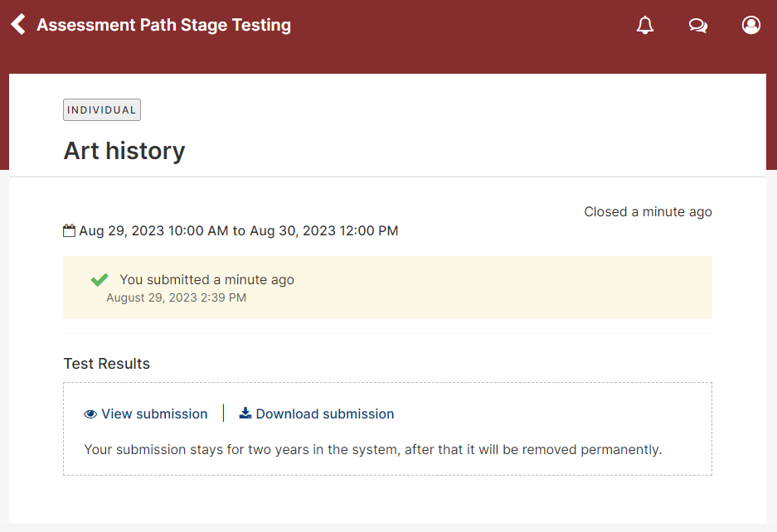The height and width of the screenshot is (532, 777).
Task: Click the INDIVIDUAL badge
Action: click(x=102, y=110)
